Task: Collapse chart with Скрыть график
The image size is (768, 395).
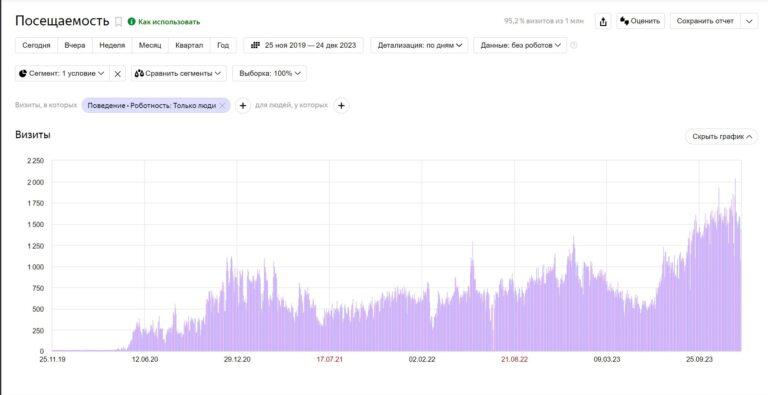Action: tap(721, 137)
